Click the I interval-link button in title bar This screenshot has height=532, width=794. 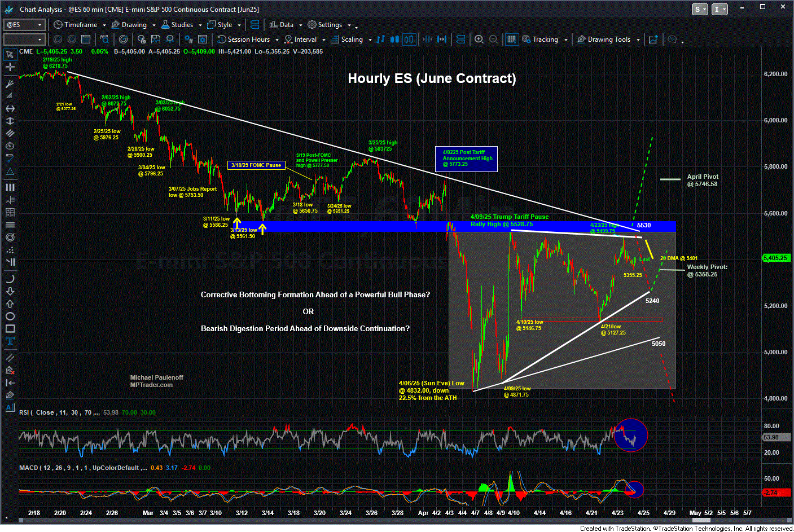point(720,9)
